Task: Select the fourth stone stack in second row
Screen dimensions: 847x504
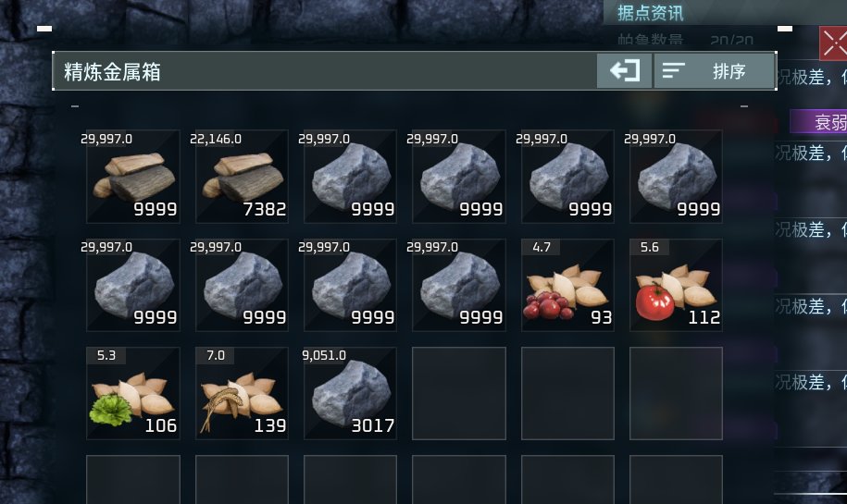Action: [458, 285]
